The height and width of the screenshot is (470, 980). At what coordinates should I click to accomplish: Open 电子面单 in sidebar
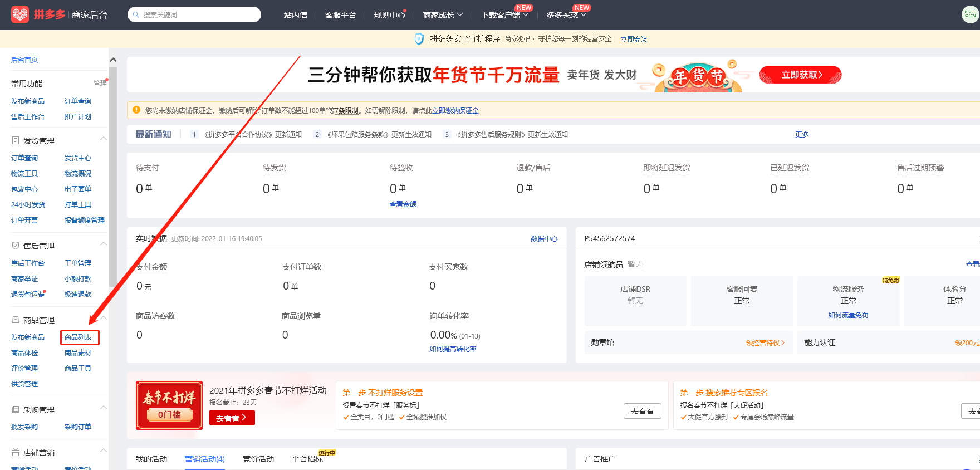tap(78, 189)
